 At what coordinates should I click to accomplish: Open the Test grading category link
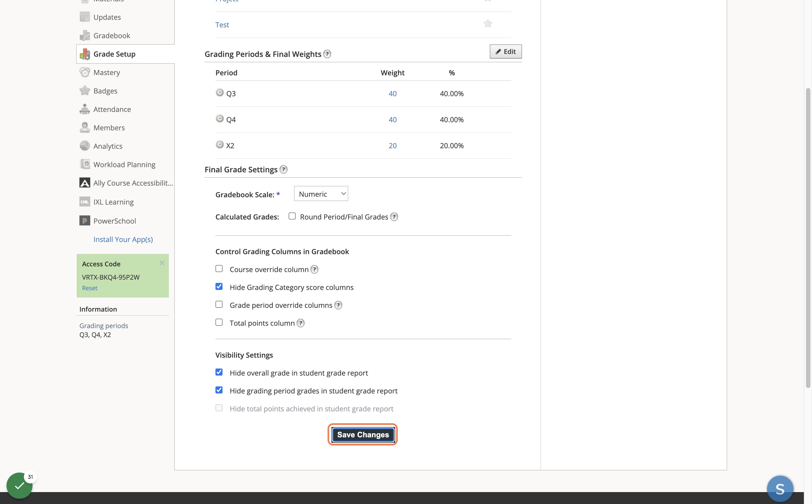pos(222,25)
